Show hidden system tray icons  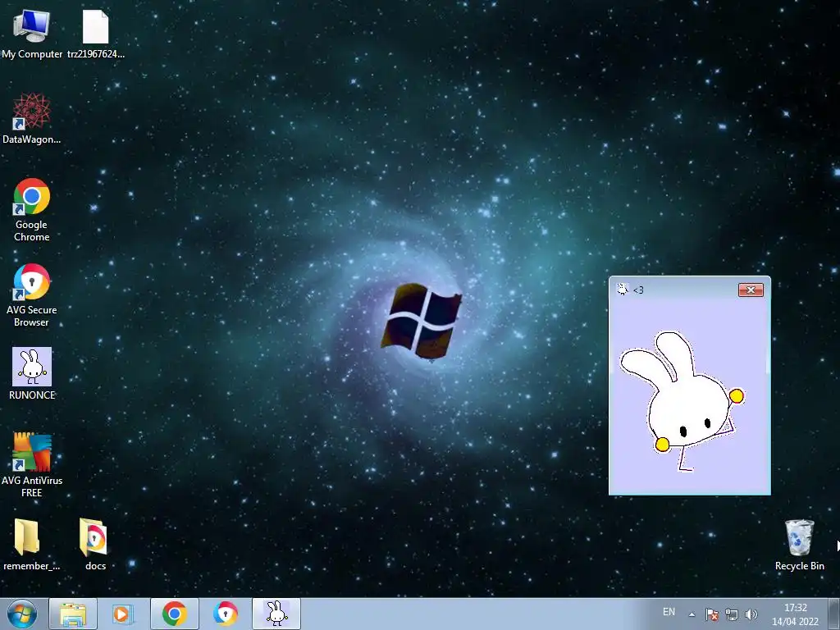[x=692, y=614]
